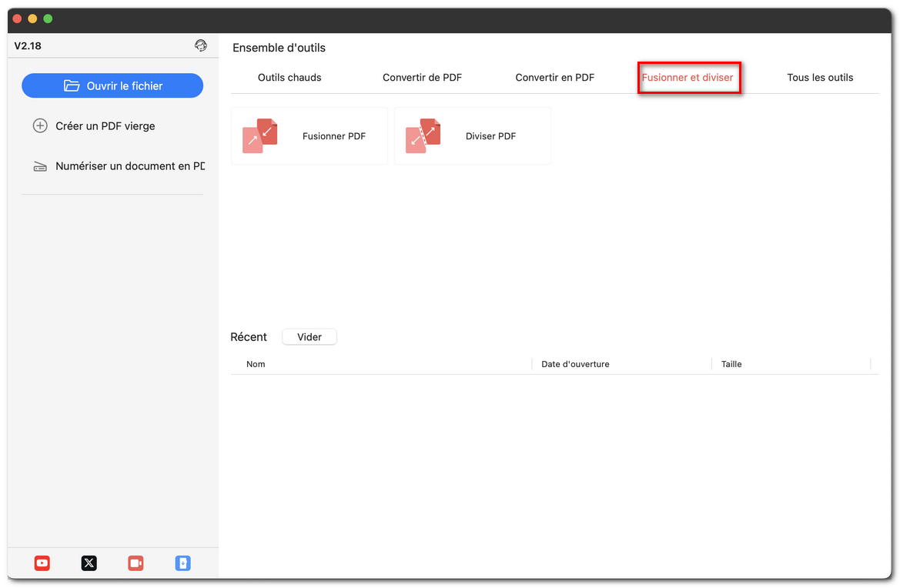The image size is (900, 588).
Task: Click the Ouvrir le fichier button
Action: click(x=112, y=85)
